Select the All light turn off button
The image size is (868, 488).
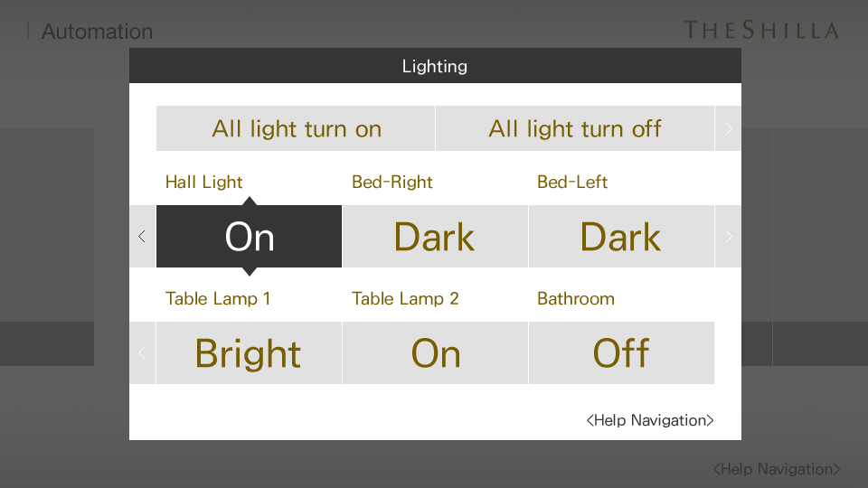coord(575,128)
